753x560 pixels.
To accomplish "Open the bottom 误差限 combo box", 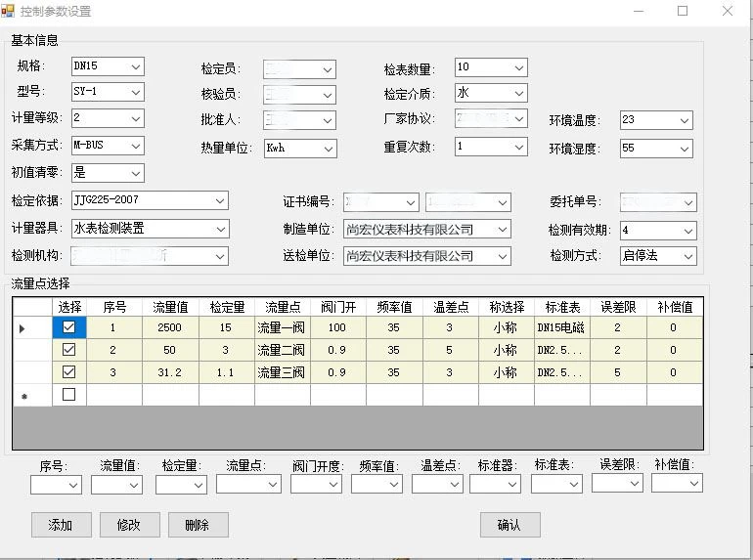I will (x=617, y=483).
